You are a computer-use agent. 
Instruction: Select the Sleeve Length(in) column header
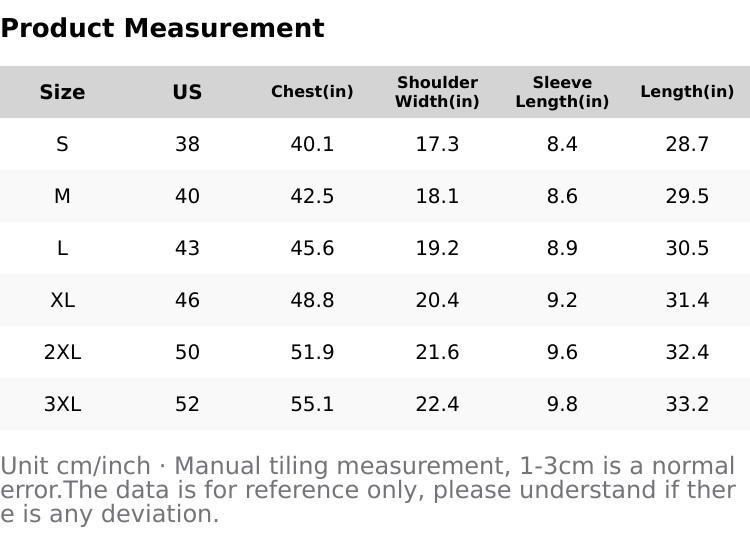562,92
